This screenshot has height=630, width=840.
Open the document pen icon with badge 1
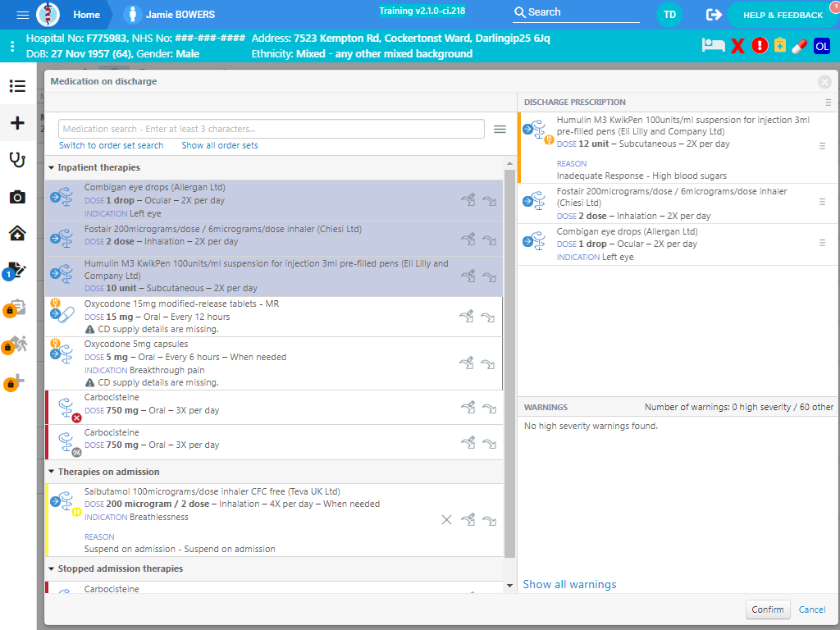(15, 271)
